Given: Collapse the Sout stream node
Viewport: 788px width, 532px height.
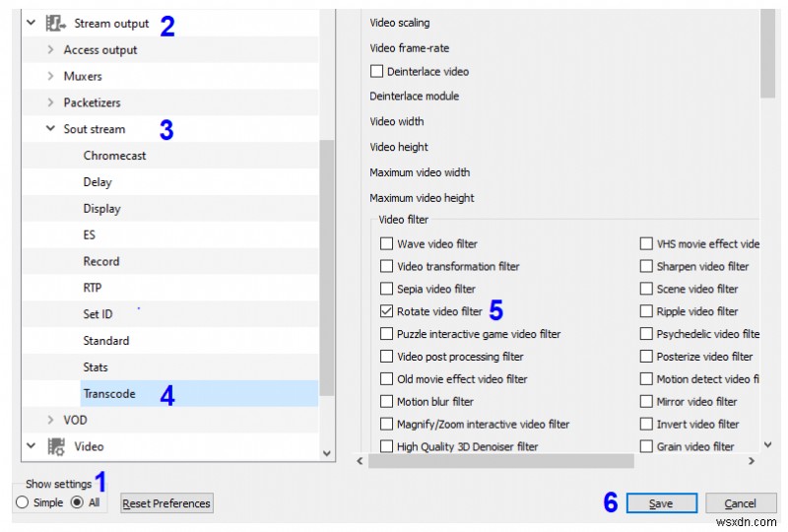Looking at the screenshot, I should (x=50, y=129).
